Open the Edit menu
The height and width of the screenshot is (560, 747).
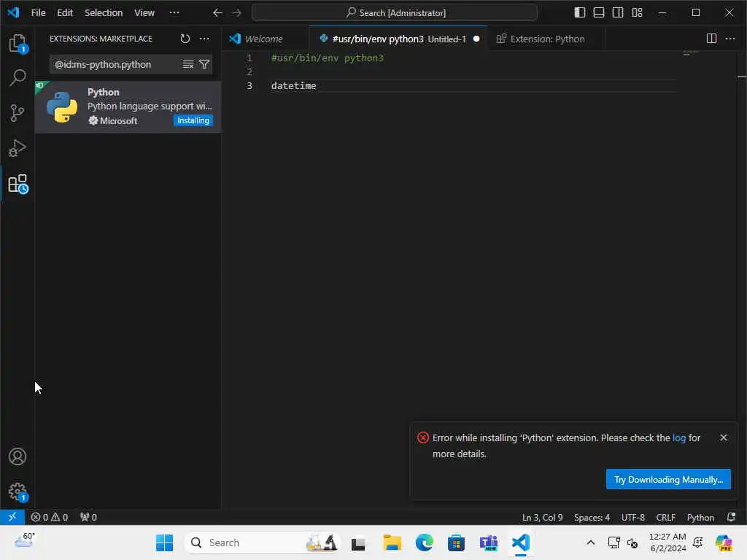(65, 13)
